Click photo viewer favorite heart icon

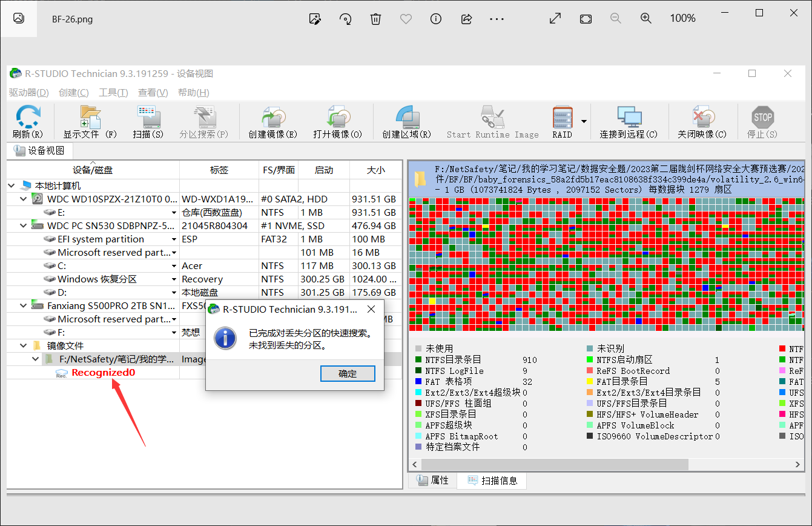(406, 19)
